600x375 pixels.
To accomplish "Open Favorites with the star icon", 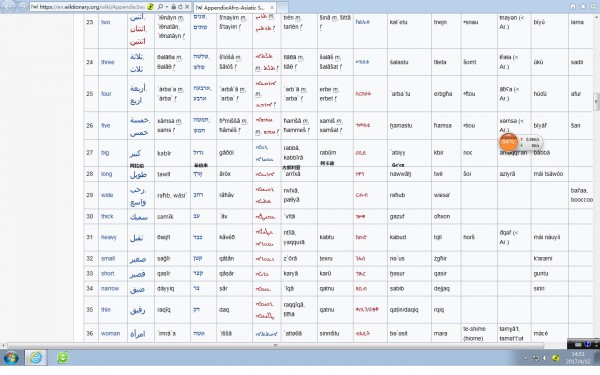I will [583, 7].
